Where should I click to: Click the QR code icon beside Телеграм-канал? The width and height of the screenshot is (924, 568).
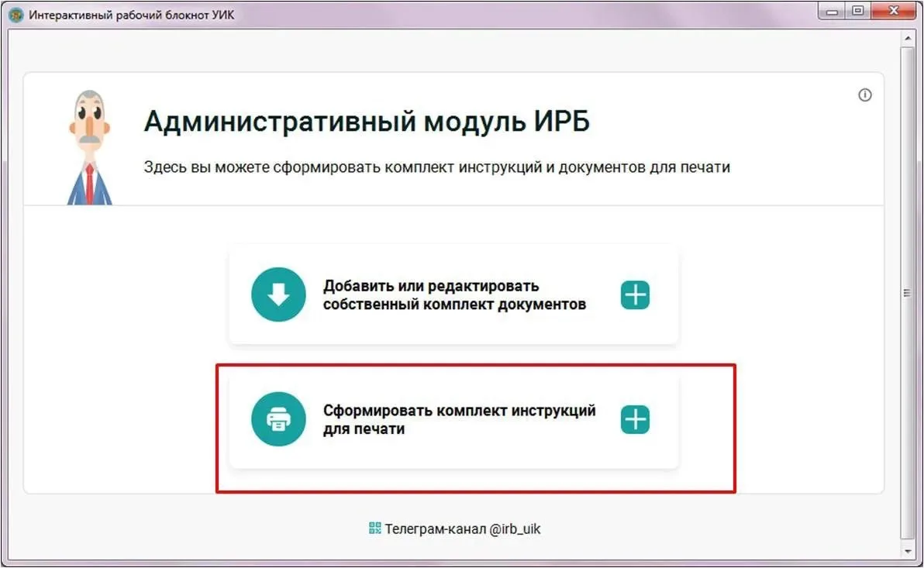tap(374, 528)
